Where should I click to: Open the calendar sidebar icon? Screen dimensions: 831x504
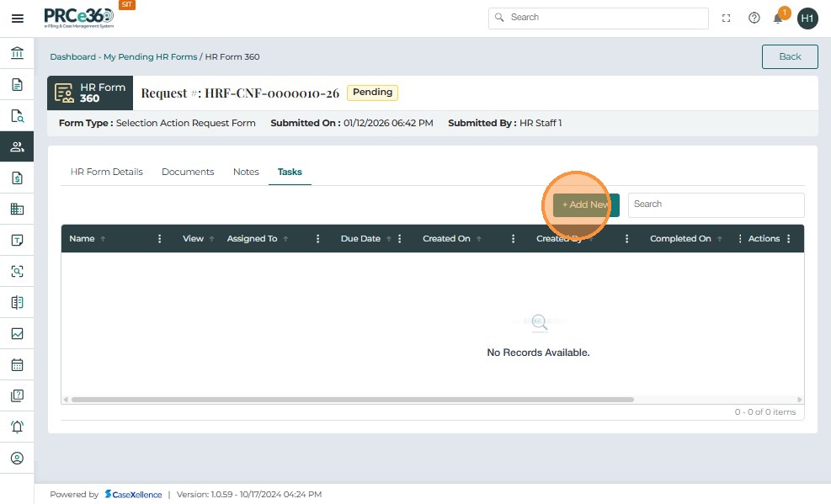click(x=17, y=365)
